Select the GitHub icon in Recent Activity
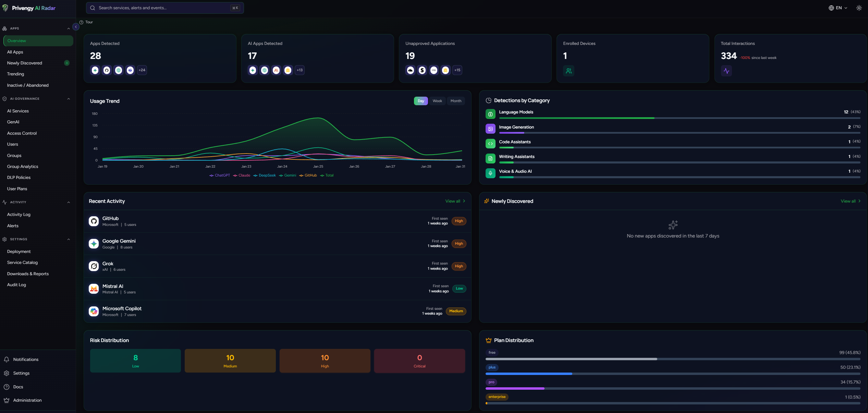The image size is (868, 413). (x=94, y=221)
